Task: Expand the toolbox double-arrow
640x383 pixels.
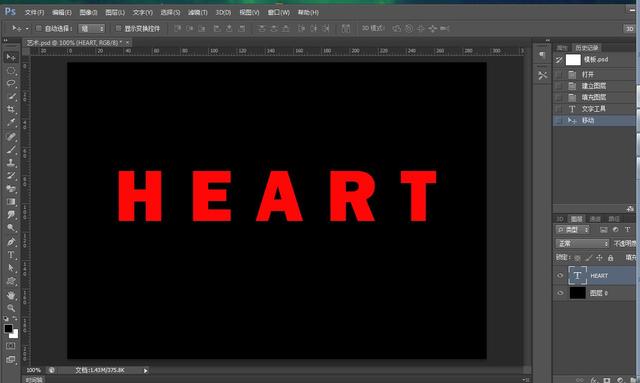Action: (5, 40)
